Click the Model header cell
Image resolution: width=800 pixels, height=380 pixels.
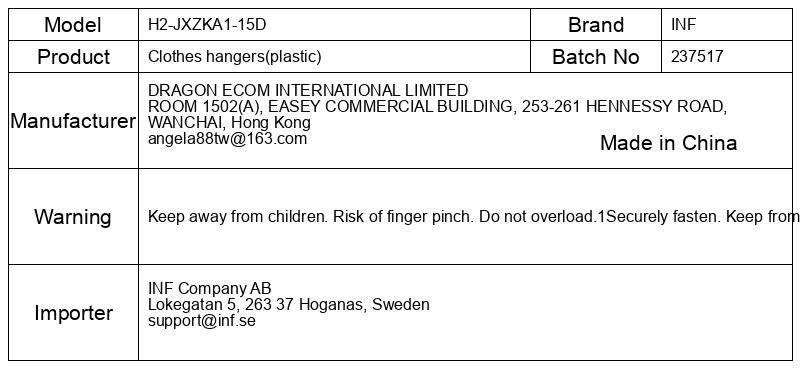coord(73,24)
